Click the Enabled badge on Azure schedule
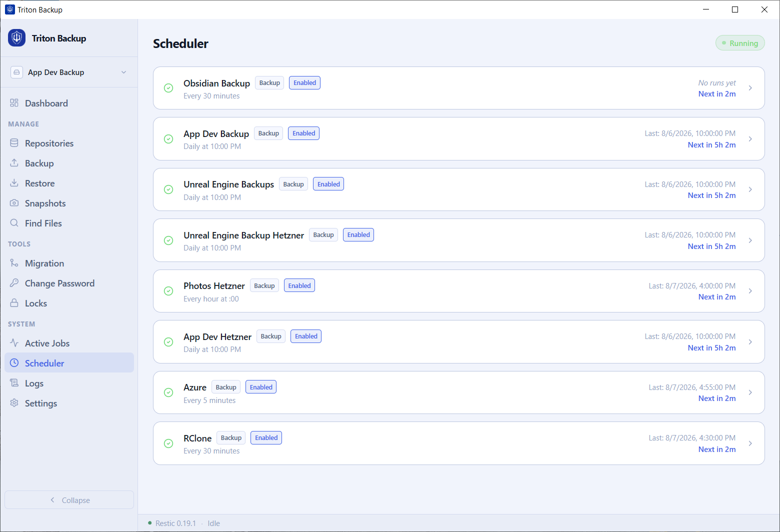780x532 pixels. 261,387
